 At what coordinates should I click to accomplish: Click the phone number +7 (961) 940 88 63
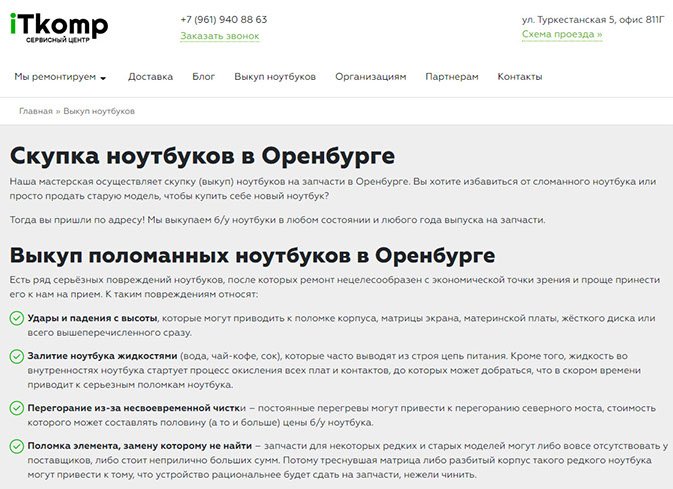click(224, 20)
